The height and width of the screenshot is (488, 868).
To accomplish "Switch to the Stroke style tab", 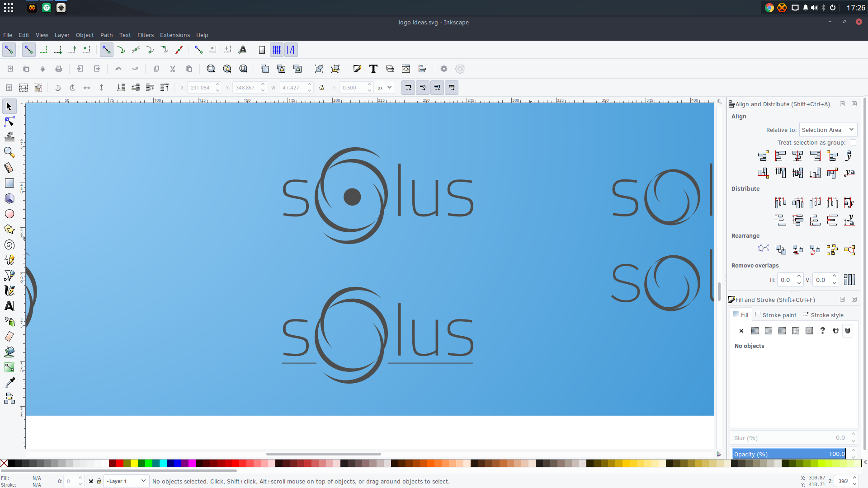I will point(823,315).
